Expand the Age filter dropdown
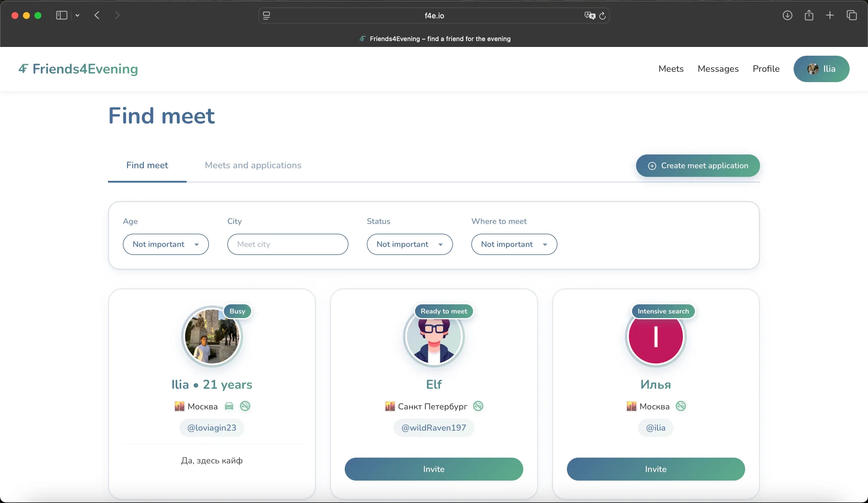 click(166, 244)
